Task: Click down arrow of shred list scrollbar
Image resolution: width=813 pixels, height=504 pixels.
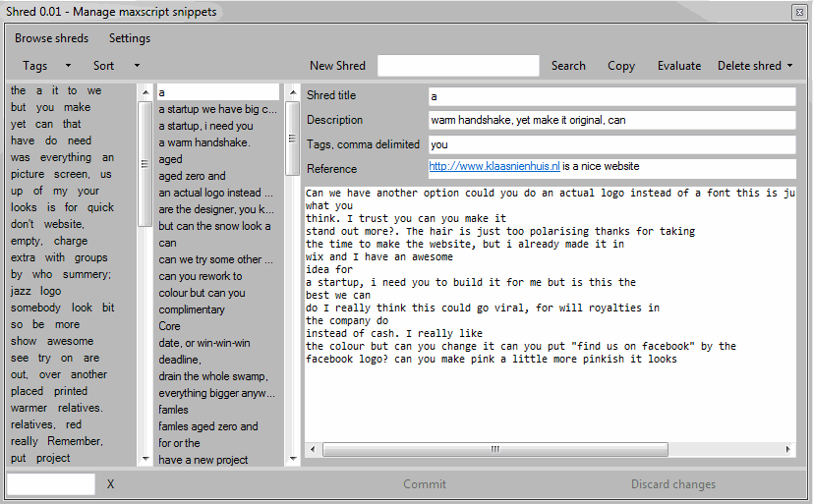Action: click(293, 459)
